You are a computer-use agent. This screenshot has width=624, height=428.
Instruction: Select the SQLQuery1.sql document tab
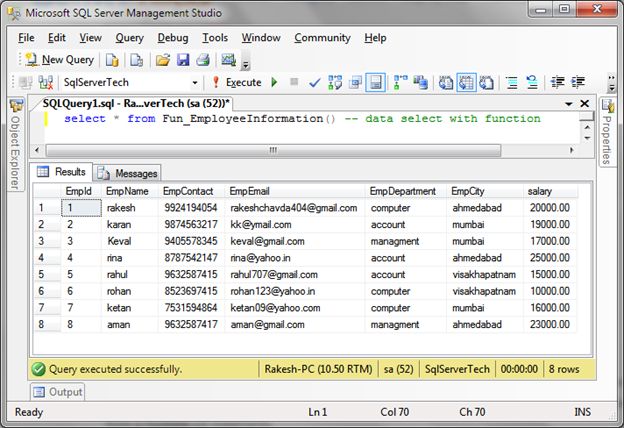(x=136, y=104)
